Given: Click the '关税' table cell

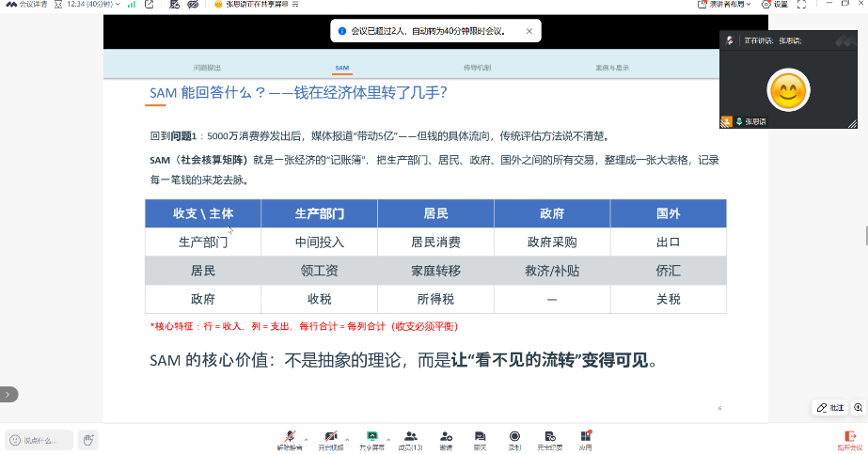Looking at the screenshot, I should (668, 299).
